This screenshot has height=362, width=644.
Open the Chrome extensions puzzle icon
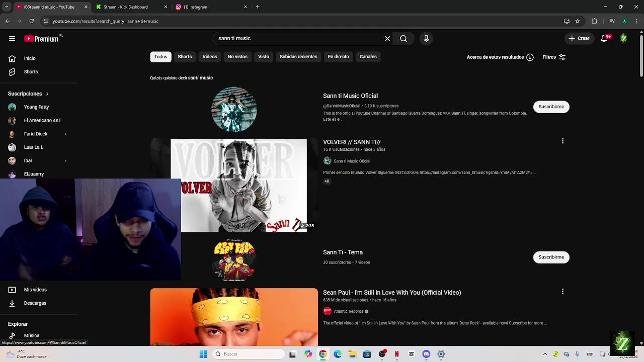(595, 21)
